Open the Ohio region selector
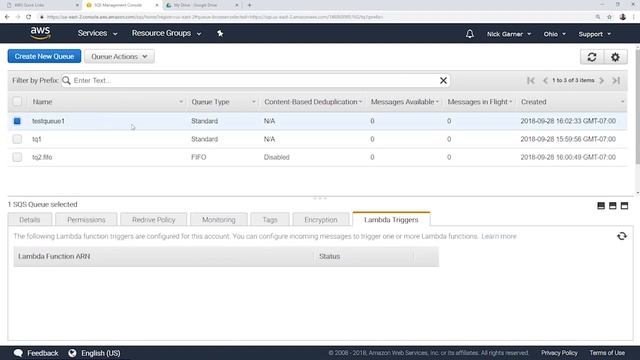 [554, 34]
